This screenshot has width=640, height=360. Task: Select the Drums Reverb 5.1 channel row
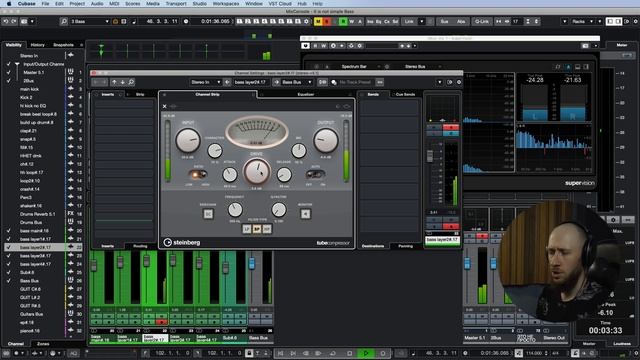pos(43,214)
